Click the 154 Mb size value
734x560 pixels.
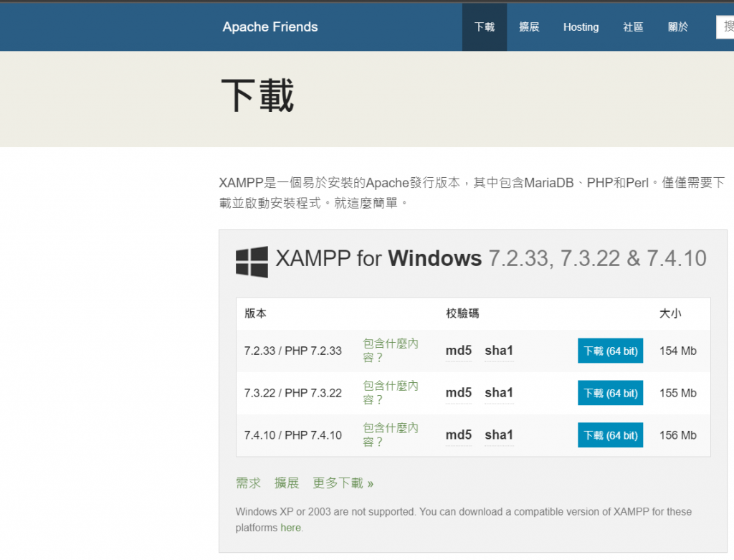[678, 351]
